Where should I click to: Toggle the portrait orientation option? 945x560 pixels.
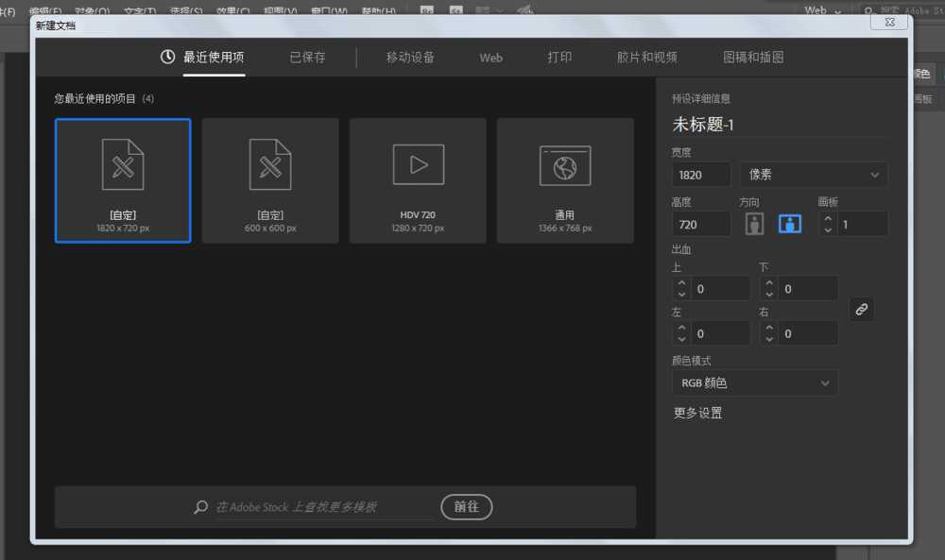click(x=754, y=223)
